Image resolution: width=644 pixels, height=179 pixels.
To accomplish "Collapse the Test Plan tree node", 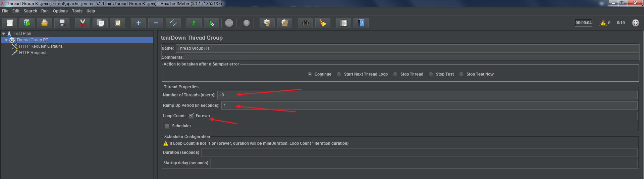I will pos(3,34).
